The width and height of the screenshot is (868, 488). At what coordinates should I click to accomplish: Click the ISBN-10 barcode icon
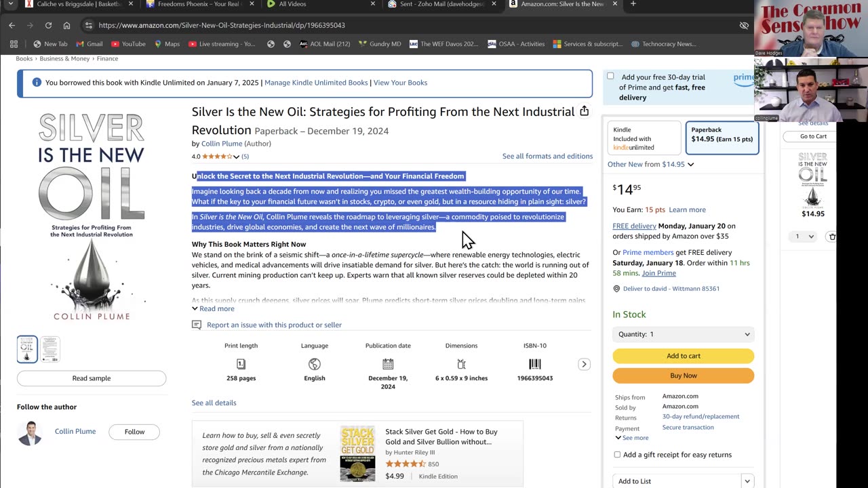535,364
